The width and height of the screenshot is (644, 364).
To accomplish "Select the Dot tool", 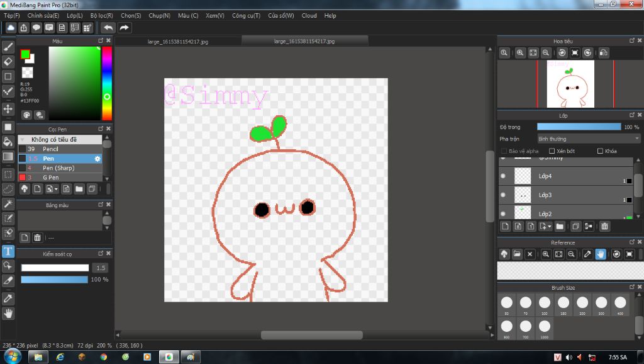I will click(8, 91).
